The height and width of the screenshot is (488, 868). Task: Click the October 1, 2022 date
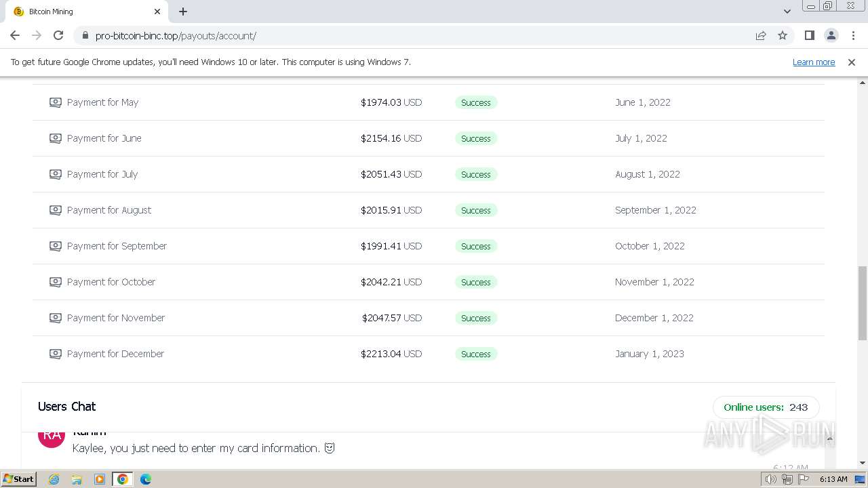pyautogui.click(x=650, y=246)
